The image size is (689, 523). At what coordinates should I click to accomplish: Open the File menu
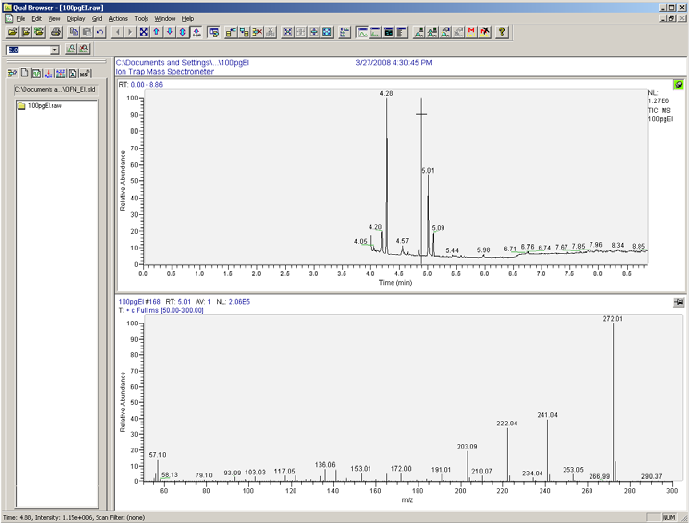click(21, 18)
